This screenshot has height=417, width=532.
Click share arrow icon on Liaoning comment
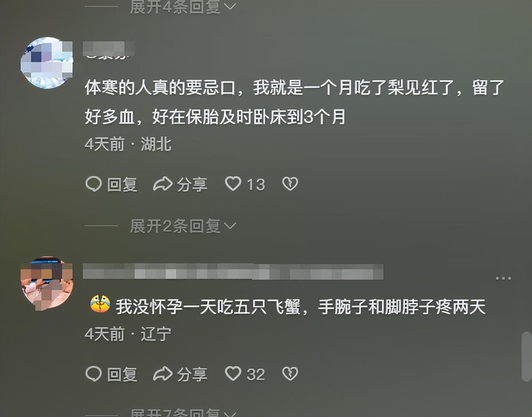pyautogui.click(x=163, y=374)
